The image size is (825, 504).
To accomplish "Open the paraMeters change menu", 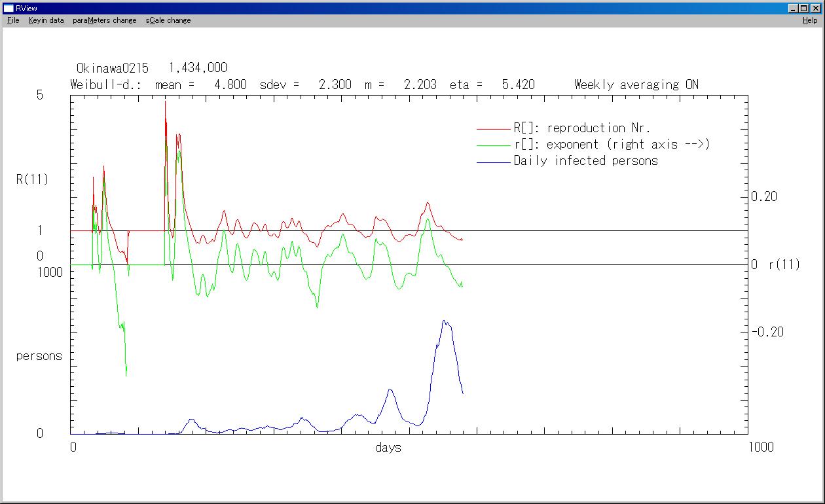I will (x=104, y=20).
